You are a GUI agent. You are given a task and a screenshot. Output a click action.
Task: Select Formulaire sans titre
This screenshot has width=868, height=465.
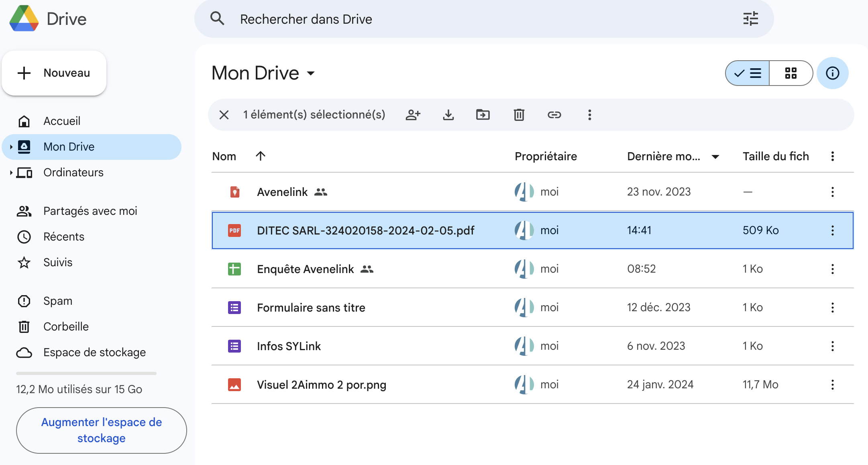click(532, 308)
